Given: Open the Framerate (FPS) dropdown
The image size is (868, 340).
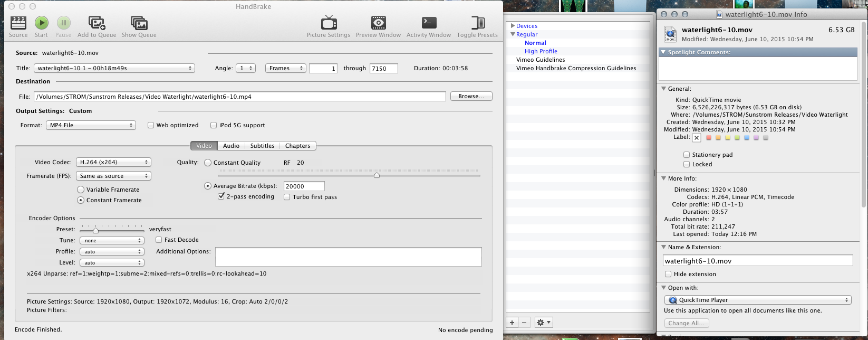Looking at the screenshot, I should pos(113,176).
